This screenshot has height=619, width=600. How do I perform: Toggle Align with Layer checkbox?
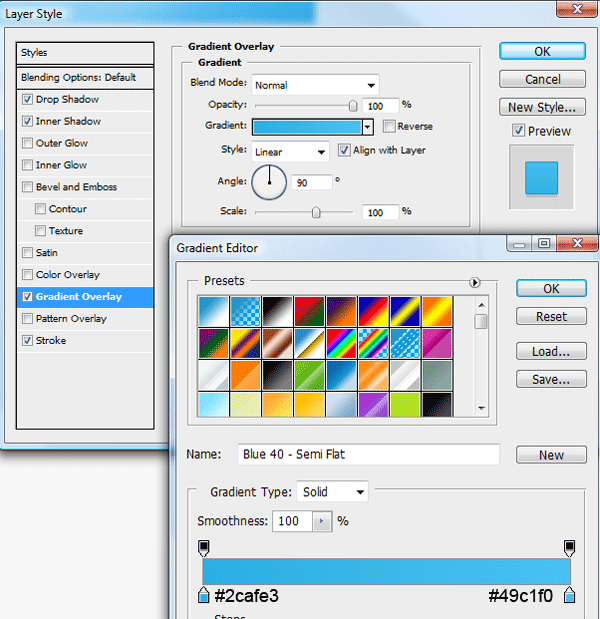coord(344,150)
